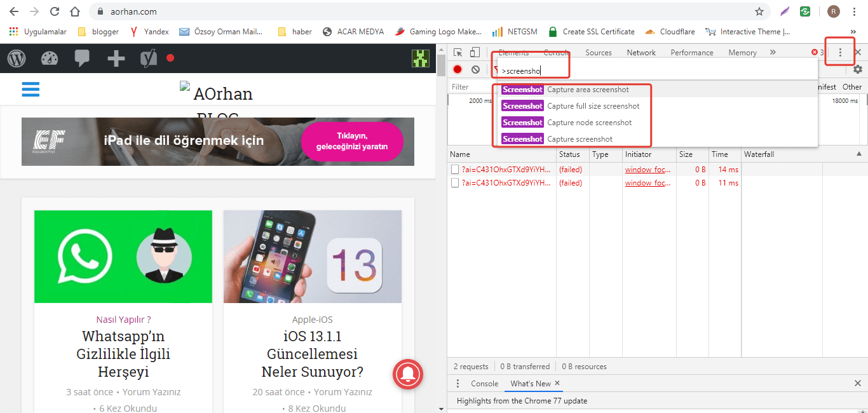
Task: Switch to the Sources tab
Action: click(x=599, y=53)
